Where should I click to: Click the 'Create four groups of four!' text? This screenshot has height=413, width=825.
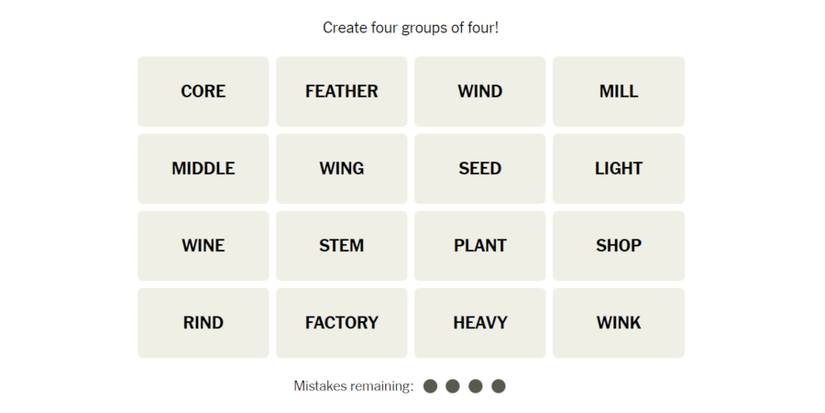coord(411,27)
